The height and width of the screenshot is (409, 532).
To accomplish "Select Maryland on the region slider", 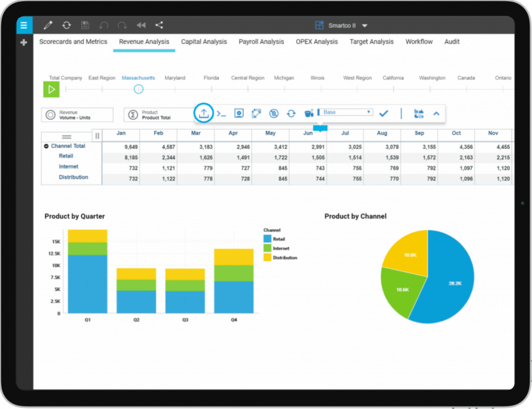I will [175, 78].
